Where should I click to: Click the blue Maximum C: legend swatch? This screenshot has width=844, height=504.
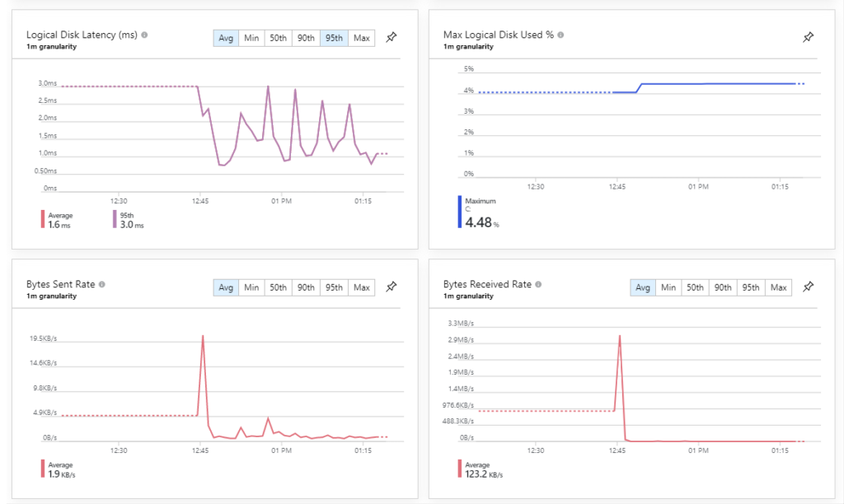point(460,212)
